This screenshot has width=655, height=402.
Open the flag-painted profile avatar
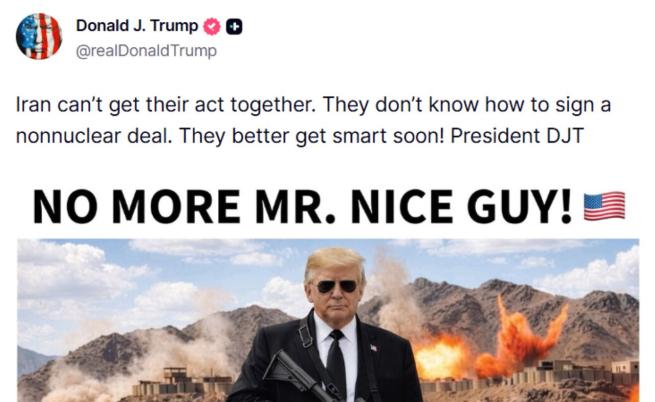pyautogui.click(x=39, y=36)
